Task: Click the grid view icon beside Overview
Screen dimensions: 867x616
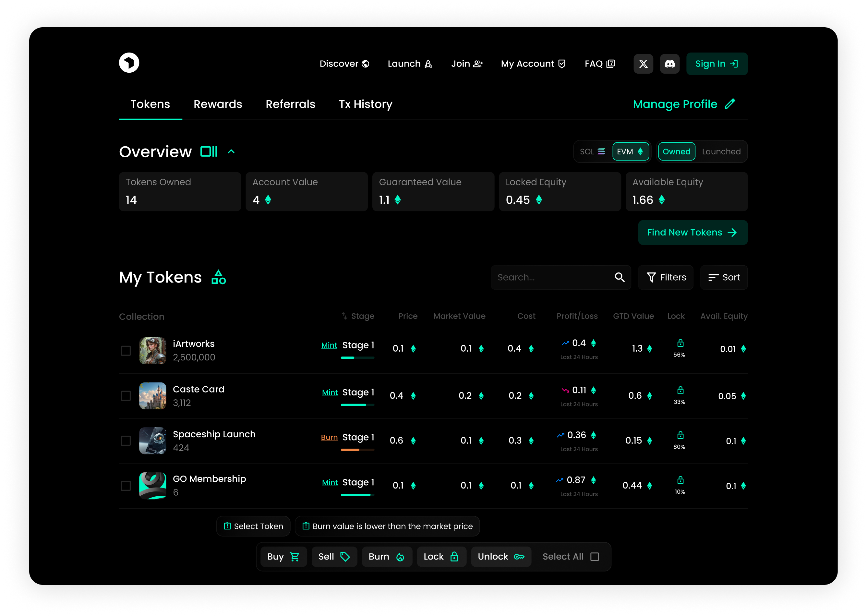Action: 209,151
